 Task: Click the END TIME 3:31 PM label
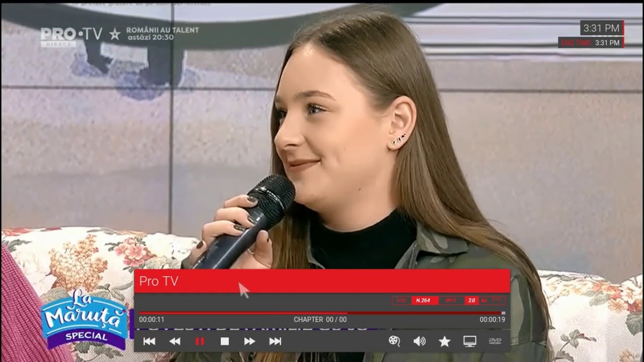click(x=591, y=43)
